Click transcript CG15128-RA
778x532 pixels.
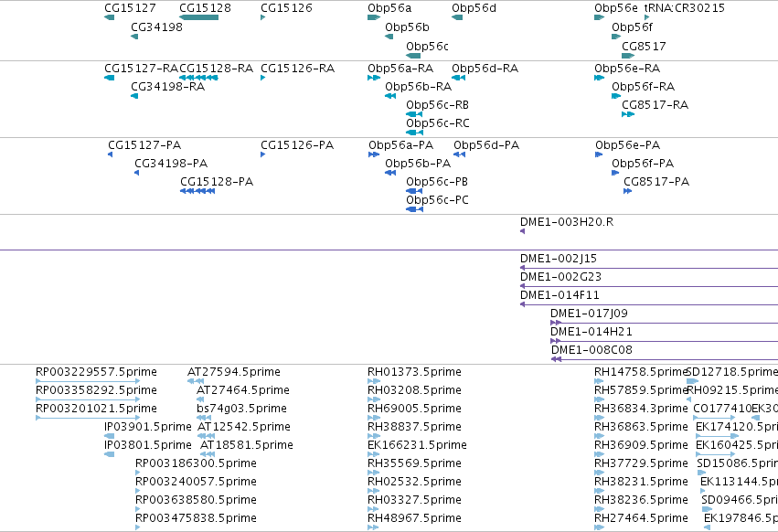click(x=217, y=68)
